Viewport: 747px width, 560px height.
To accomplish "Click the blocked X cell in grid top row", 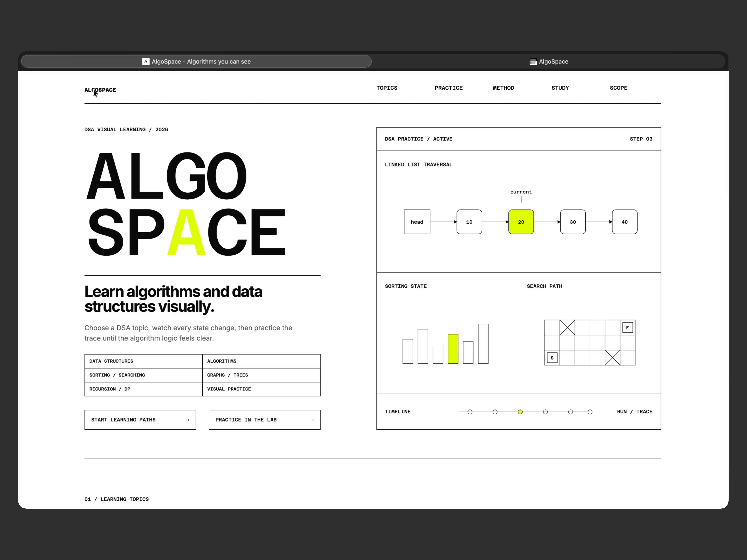I will tap(567, 327).
